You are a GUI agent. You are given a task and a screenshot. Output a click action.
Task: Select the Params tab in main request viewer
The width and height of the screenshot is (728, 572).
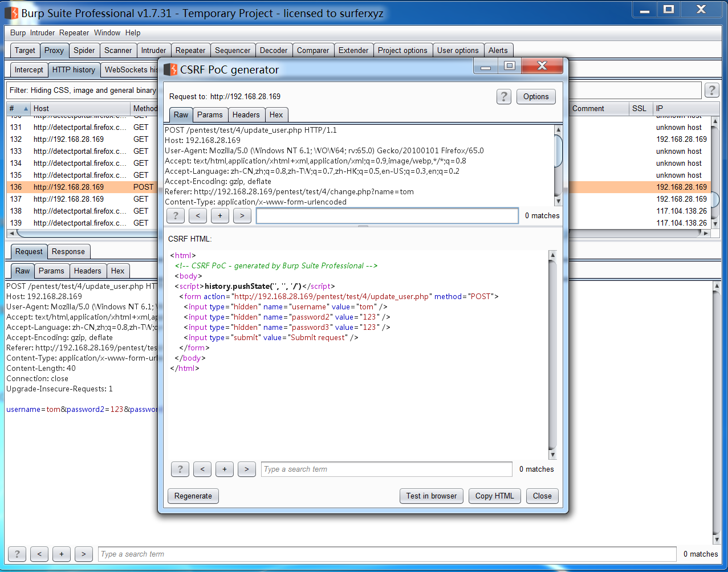(x=51, y=271)
